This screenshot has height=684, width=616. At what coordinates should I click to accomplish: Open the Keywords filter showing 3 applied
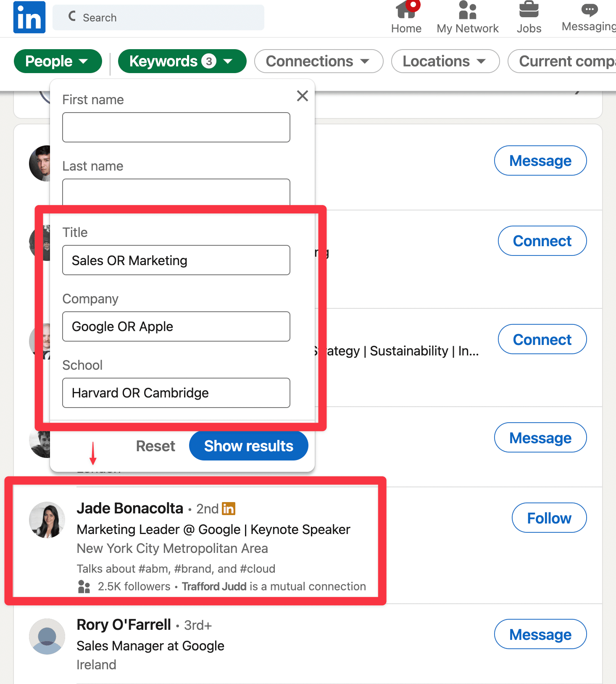[x=182, y=61]
